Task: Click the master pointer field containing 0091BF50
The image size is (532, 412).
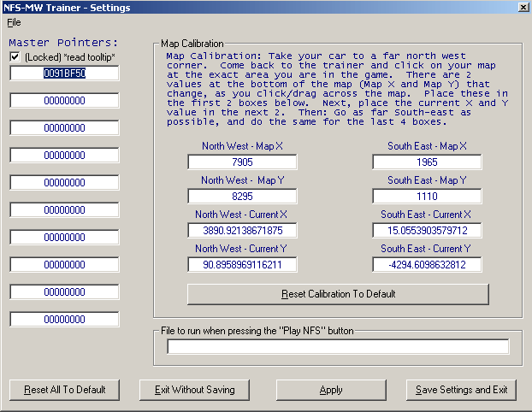Action: click(x=64, y=74)
